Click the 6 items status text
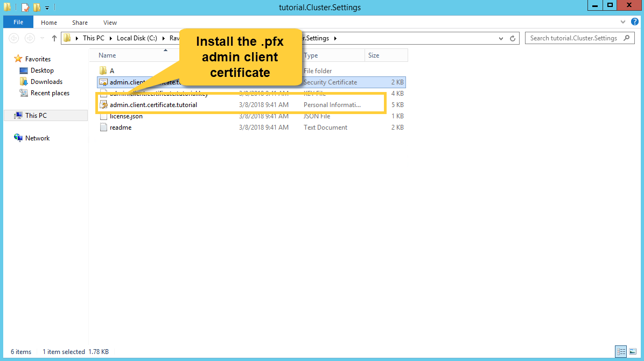The image size is (644, 361). pyautogui.click(x=21, y=352)
